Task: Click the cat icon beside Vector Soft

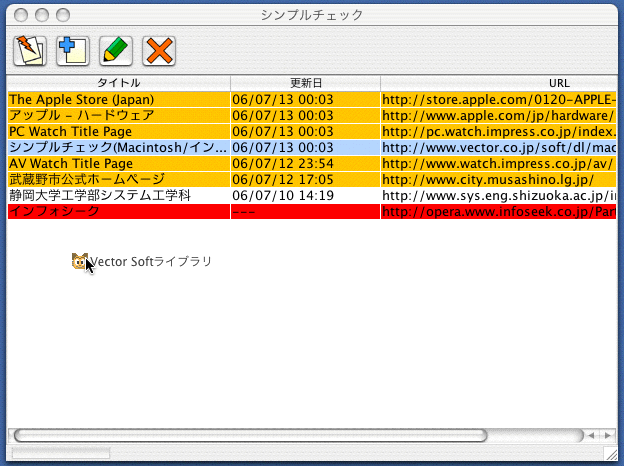Action: click(x=80, y=261)
